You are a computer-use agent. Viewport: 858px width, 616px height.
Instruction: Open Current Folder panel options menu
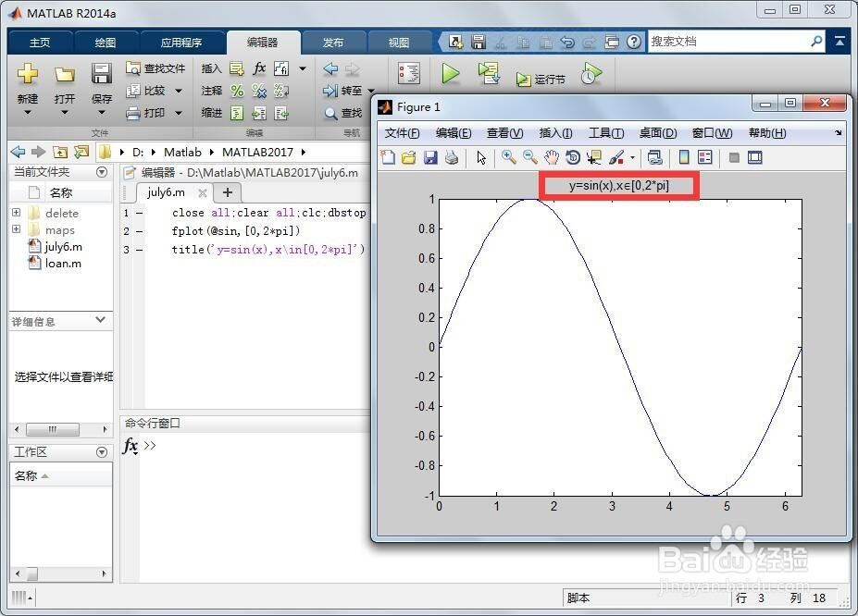[x=102, y=172]
